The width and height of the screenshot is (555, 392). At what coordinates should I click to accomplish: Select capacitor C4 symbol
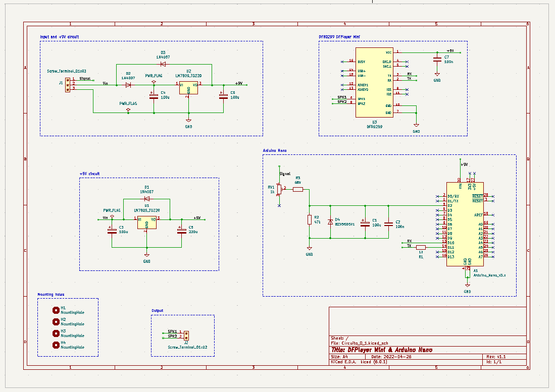tap(154, 96)
